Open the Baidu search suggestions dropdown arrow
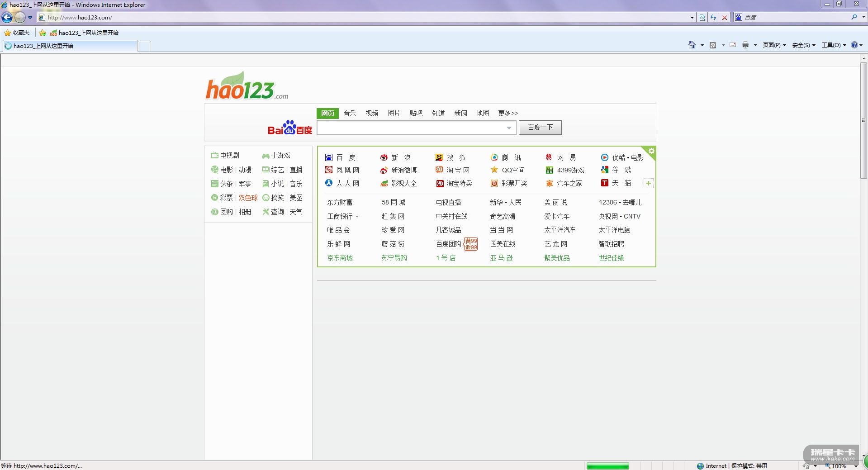The height and width of the screenshot is (470, 868). [509, 128]
